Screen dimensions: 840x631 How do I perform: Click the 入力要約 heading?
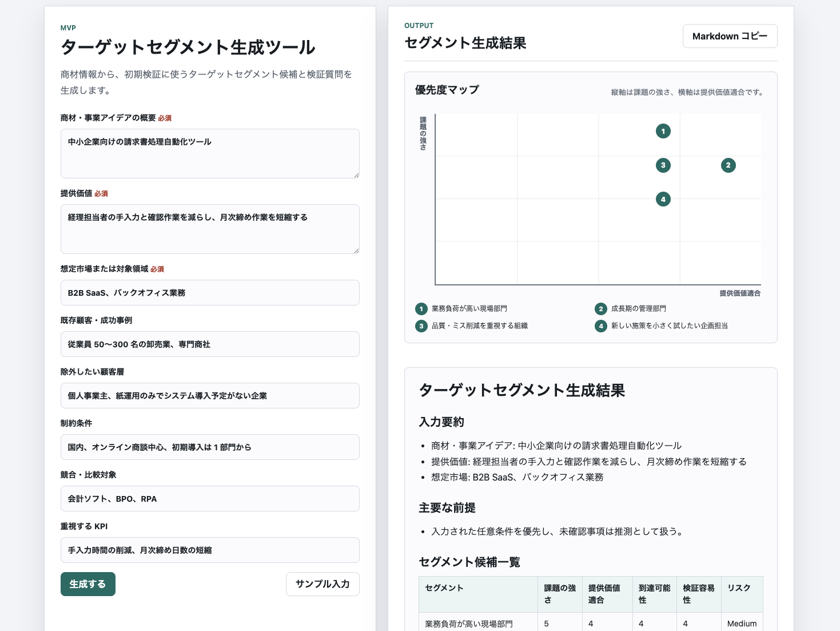(441, 422)
